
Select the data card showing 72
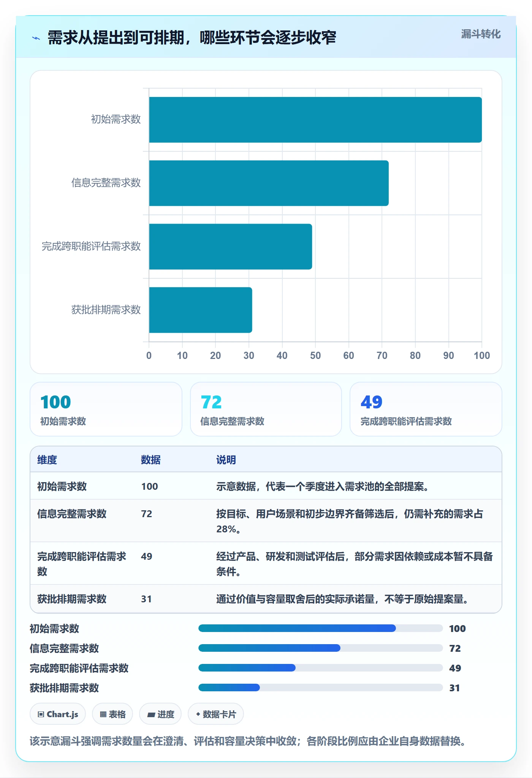click(266, 409)
